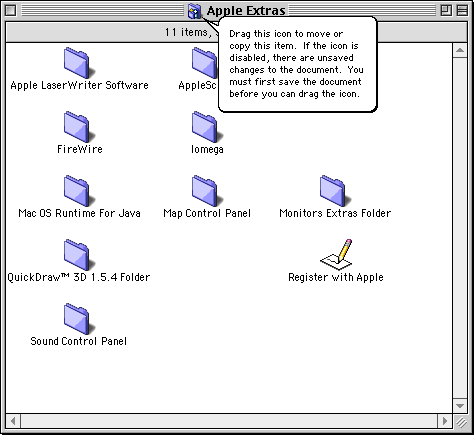Click the window close box
474x435 pixels.
pos(11,11)
